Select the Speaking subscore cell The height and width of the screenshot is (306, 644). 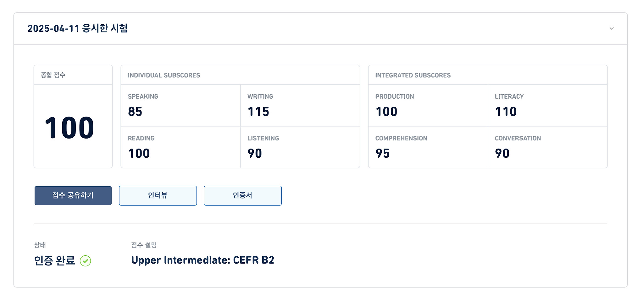coord(181,106)
